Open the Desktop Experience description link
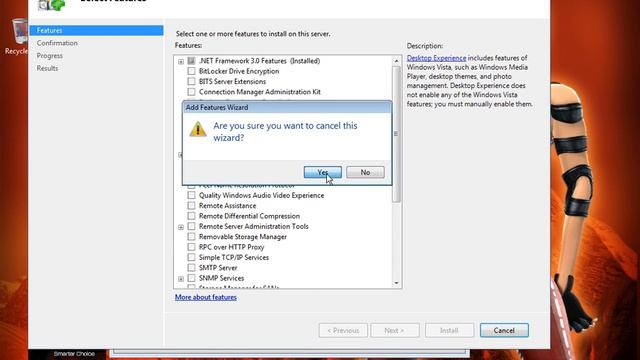The image size is (640, 360). tap(436, 58)
